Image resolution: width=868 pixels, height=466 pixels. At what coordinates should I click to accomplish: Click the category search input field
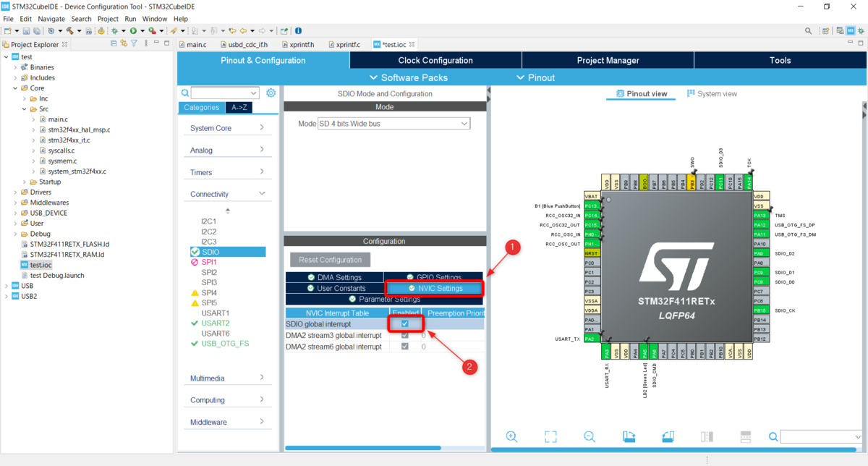click(225, 93)
